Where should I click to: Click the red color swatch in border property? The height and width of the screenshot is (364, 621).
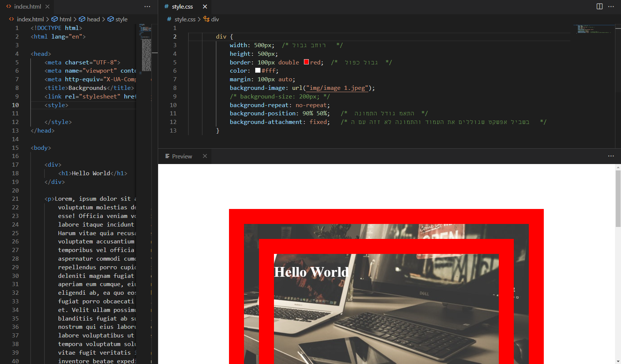click(306, 62)
